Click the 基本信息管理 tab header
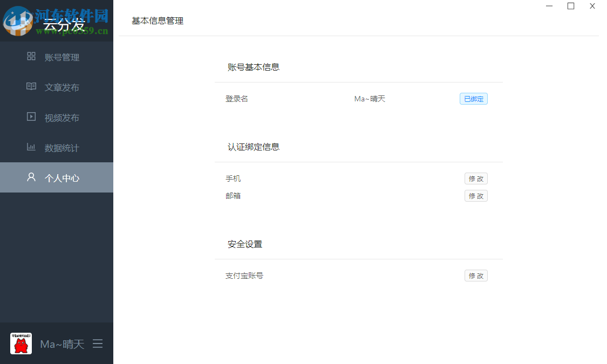 156,20
